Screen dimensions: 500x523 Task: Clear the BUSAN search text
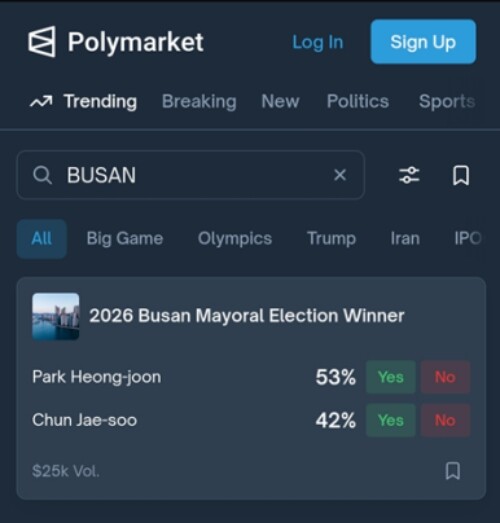tap(340, 175)
